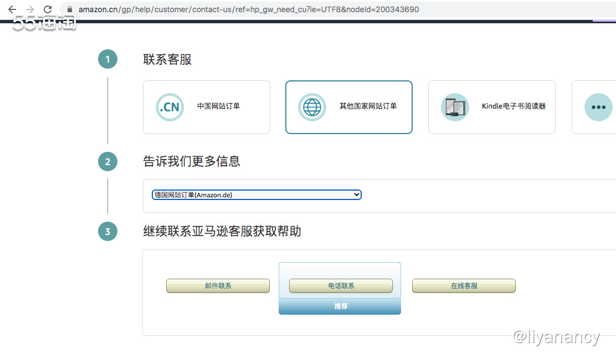This screenshot has width=616, height=364.
Task: Open the 德国网站订单(Amazon.de) dropdown
Action: (x=256, y=195)
